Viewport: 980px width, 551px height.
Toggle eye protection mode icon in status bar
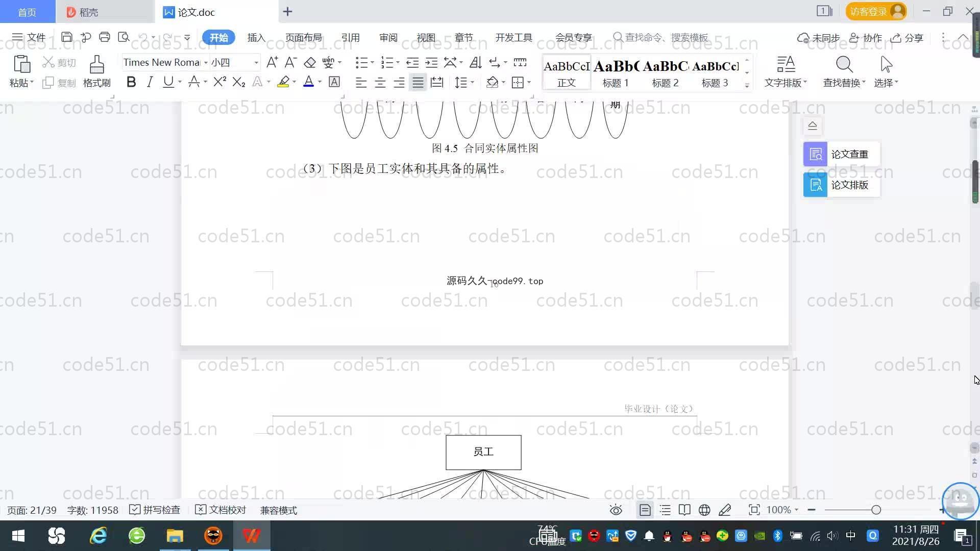pyautogui.click(x=616, y=510)
